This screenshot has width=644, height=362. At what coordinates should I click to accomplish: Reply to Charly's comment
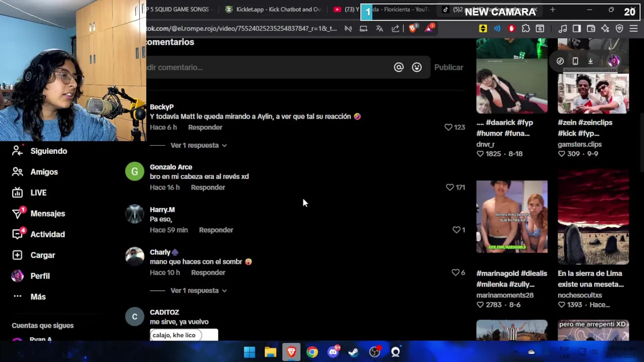(208, 273)
